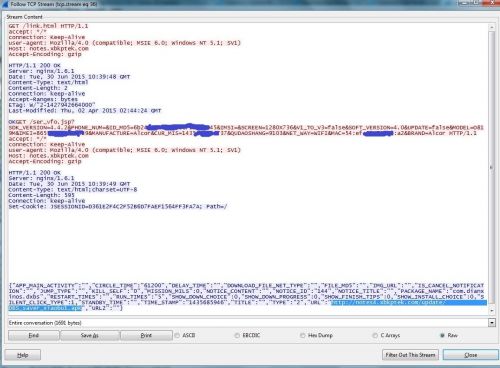500x368 pixels.
Task: Click the stream content scrollbar down arrow
Action: coord(491,311)
